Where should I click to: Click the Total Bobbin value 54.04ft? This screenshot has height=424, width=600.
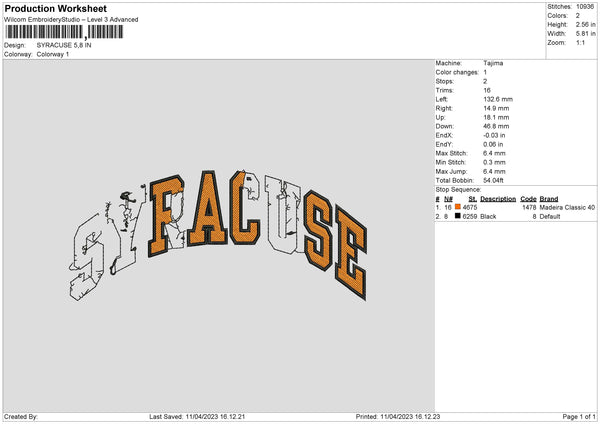(x=493, y=180)
